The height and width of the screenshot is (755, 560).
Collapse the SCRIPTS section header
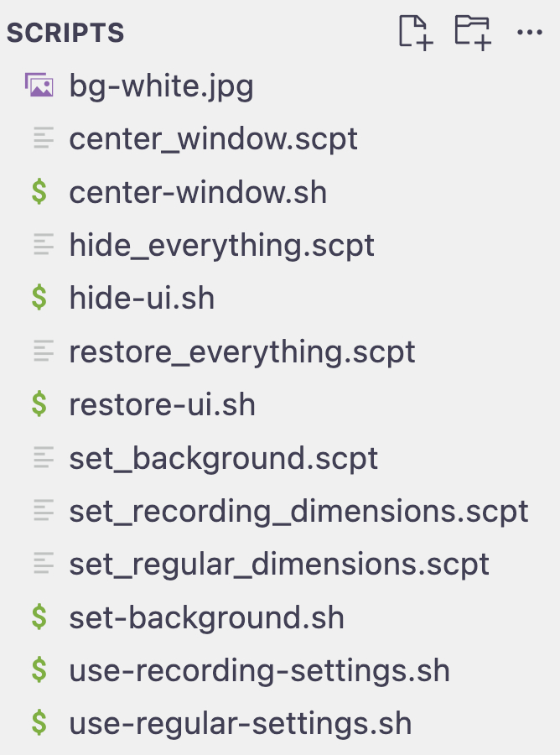[65, 33]
